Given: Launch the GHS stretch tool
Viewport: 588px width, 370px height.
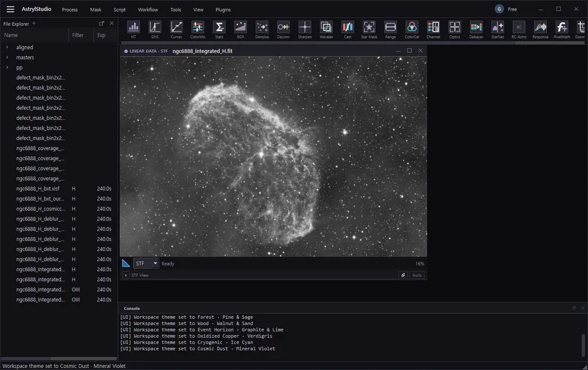Looking at the screenshot, I should [x=155, y=29].
